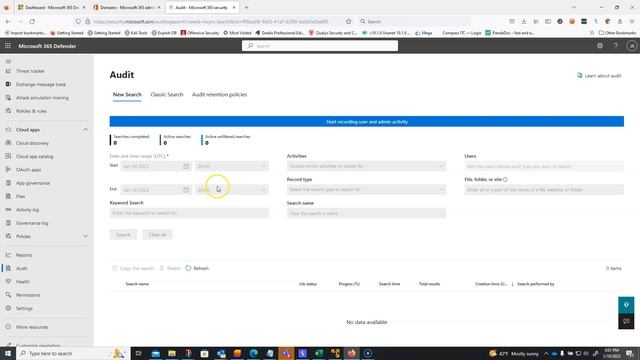The width and height of the screenshot is (640, 360).
Task: Switch to the New Search tab
Action: pyautogui.click(x=127, y=95)
